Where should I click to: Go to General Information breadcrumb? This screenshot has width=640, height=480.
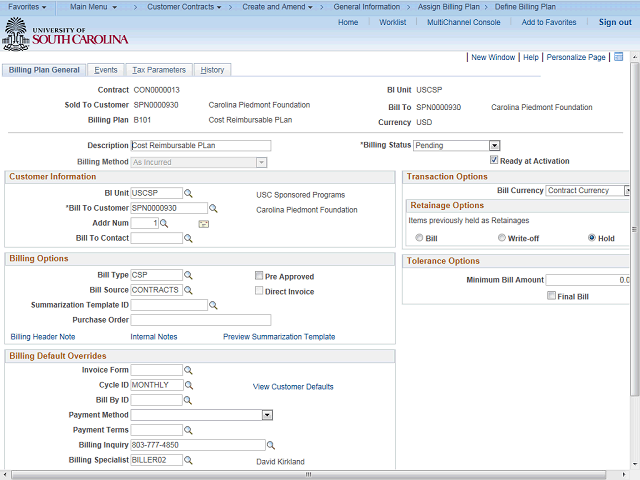coord(367,7)
